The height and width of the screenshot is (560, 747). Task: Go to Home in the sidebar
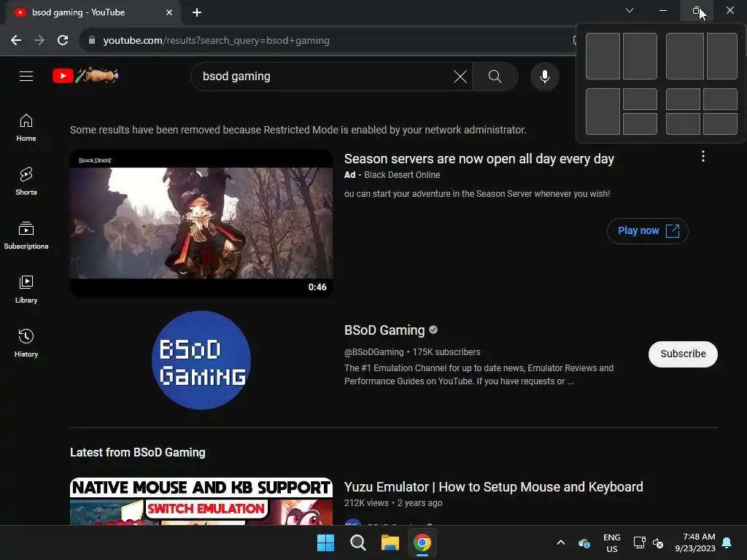pyautogui.click(x=26, y=128)
